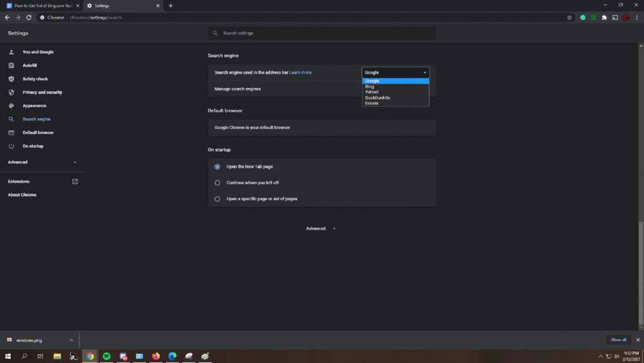Switch to the Settings tab
Image resolution: width=644 pixels, height=363 pixels.
coord(123,6)
